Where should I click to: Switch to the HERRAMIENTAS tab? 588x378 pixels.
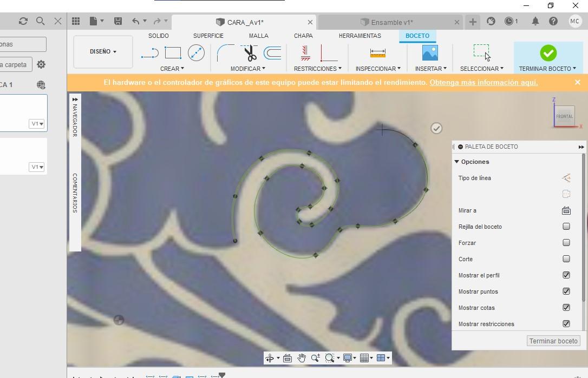point(360,36)
